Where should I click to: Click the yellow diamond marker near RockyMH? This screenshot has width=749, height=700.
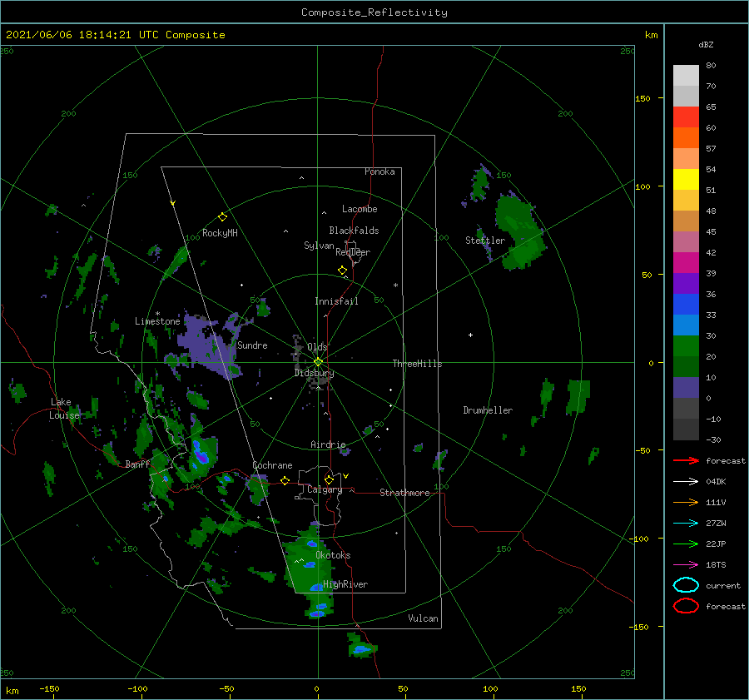pyautogui.click(x=222, y=217)
